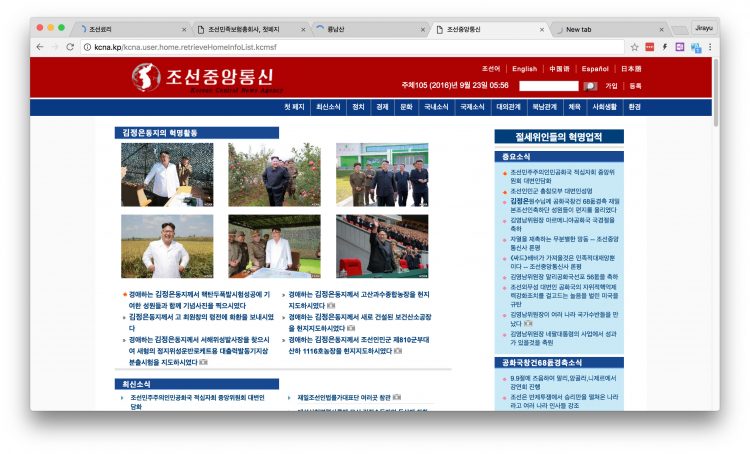Click the 절세위인들의 혁명업적 banner
Image resolution: width=750 pixels, height=454 pixels.
(x=559, y=137)
